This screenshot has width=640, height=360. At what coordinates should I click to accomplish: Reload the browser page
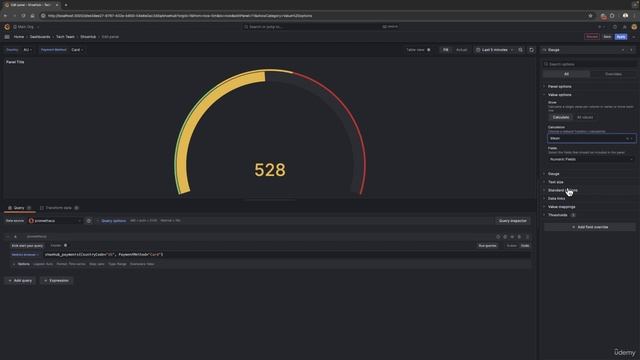[x=23, y=16]
